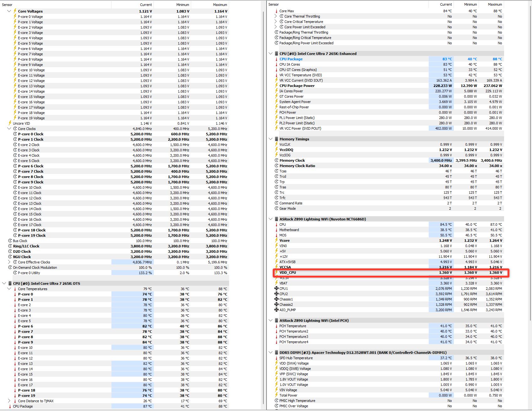Click the chip icon beside Memory Timings
532x411 pixels.
pos(276,139)
